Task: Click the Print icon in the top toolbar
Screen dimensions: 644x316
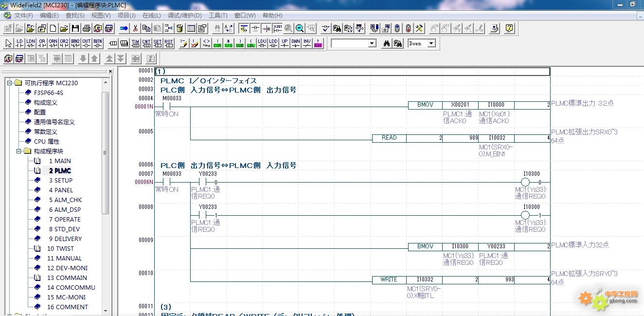Action: point(87,28)
